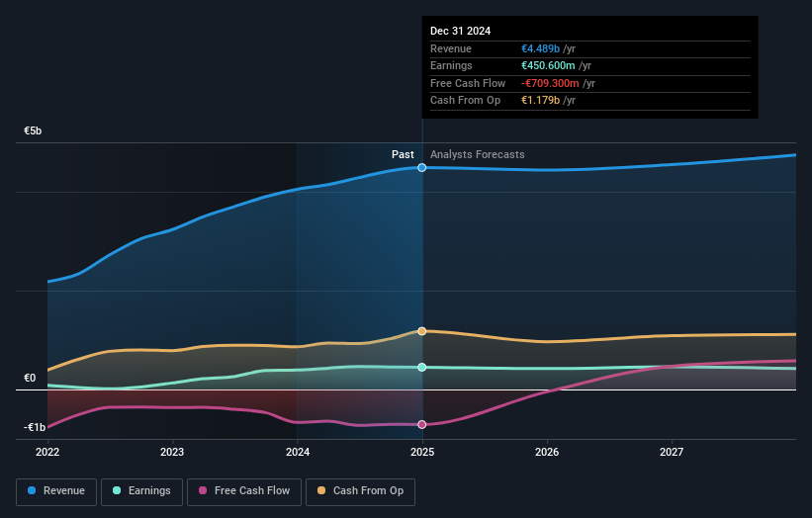Toggle the Revenue legend series
This screenshot has height=518, width=812.
coord(56,491)
